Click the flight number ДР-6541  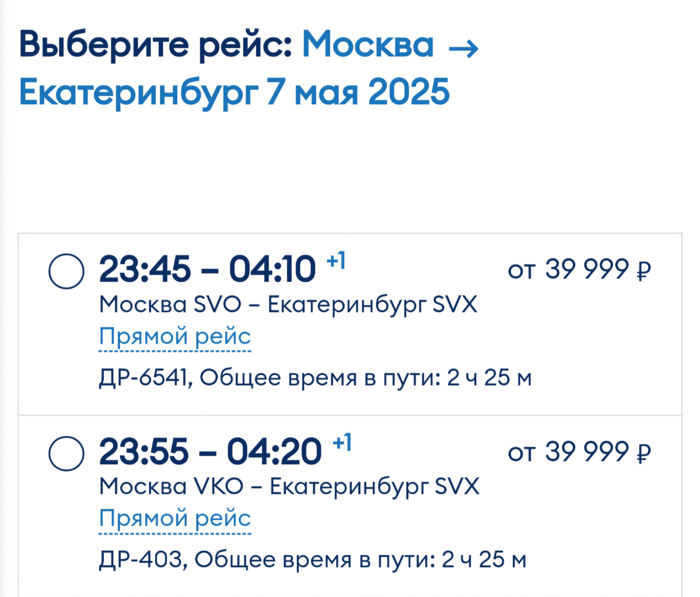143,378
